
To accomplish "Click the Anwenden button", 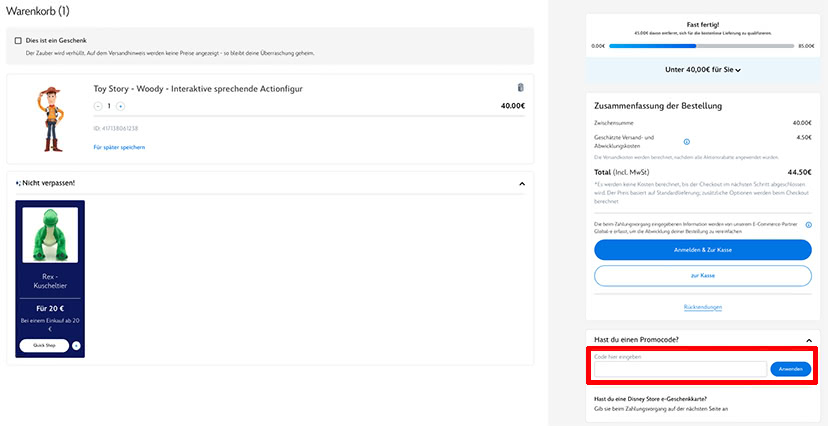I will [x=791, y=369].
